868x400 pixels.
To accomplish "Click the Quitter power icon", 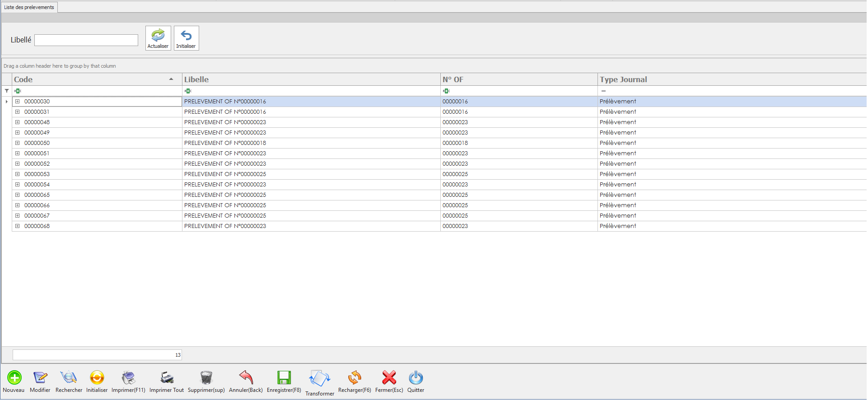I will (415, 378).
